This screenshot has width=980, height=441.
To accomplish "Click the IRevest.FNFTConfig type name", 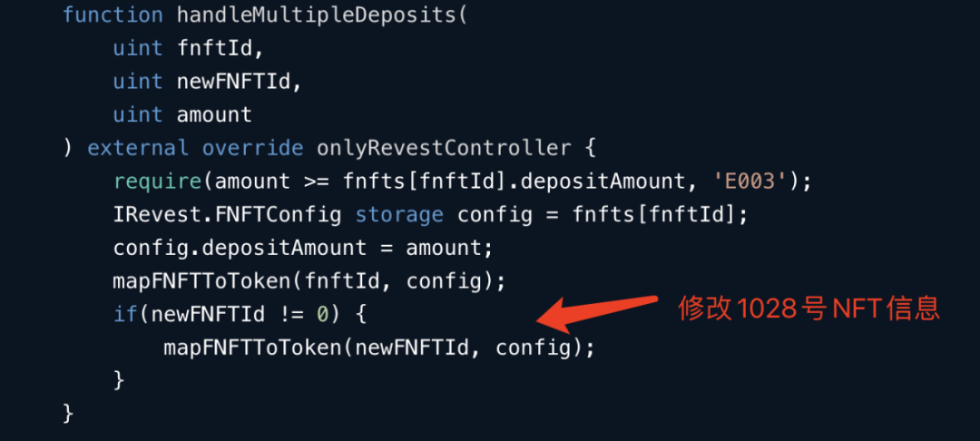I will (x=228, y=215).
